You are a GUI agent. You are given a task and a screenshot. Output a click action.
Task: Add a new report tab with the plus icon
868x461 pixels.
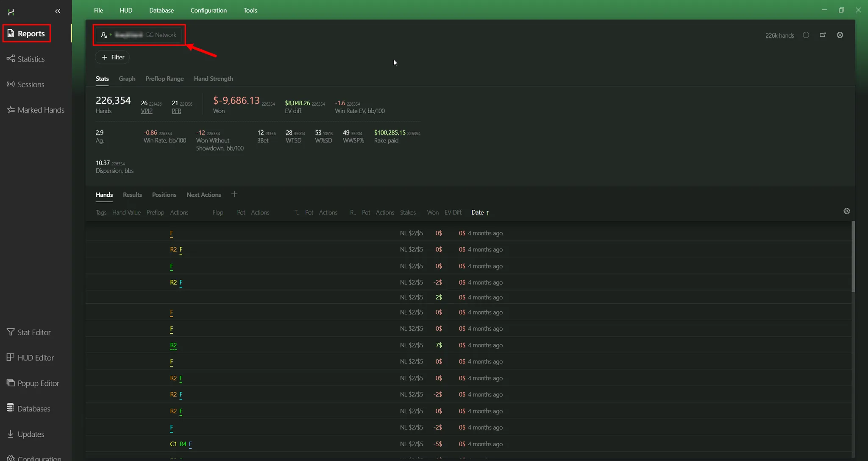pyautogui.click(x=234, y=194)
